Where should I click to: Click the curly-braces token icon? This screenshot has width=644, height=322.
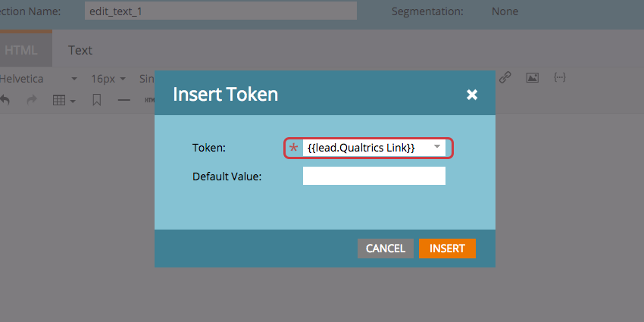[x=560, y=78]
